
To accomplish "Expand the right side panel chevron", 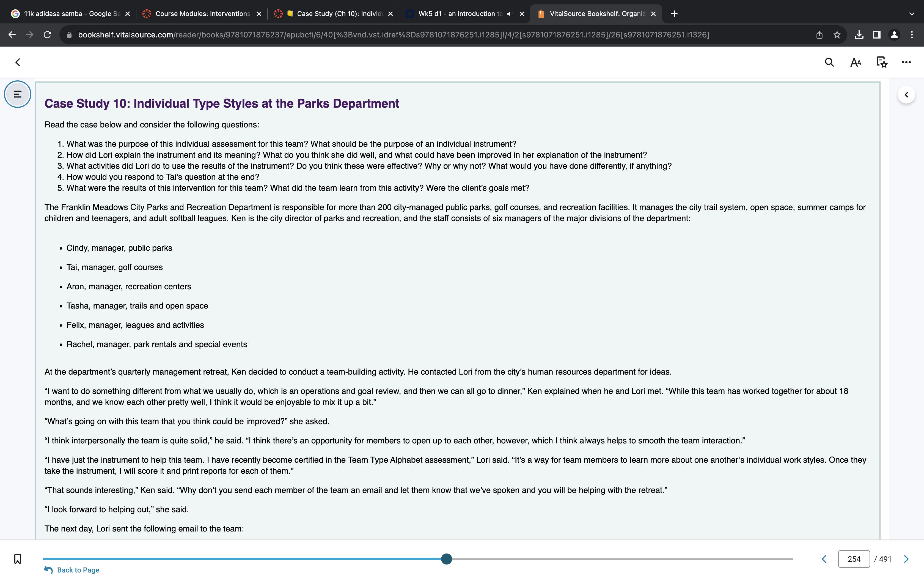I will coord(906,95).
